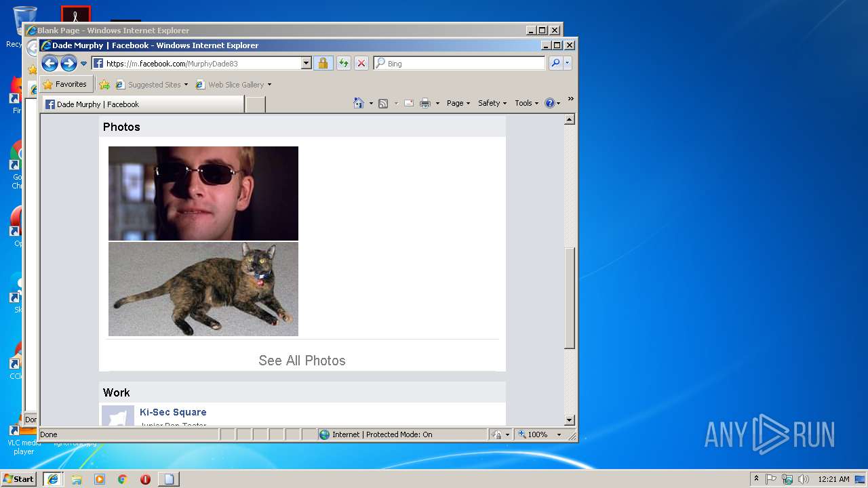Print the page with printer icon
Image resolution: width=868 pixels, height=488 pixels.
pyautogui.click(x=425, y=103)
